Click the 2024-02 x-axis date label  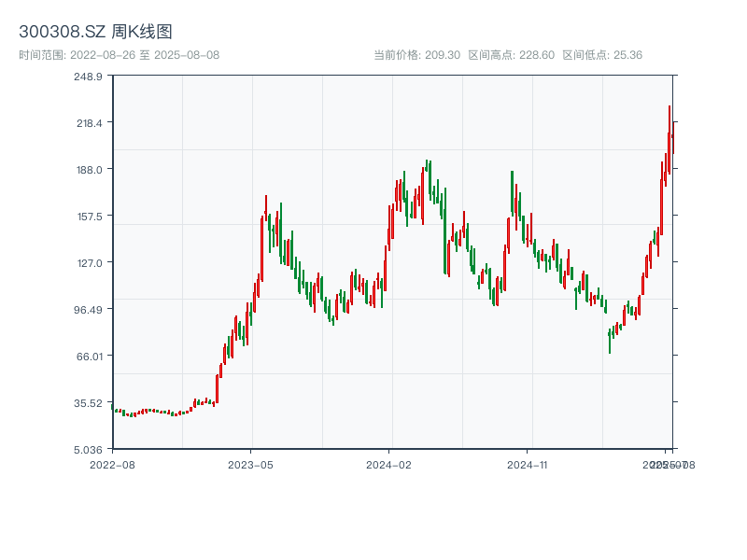tap(389, 464)
